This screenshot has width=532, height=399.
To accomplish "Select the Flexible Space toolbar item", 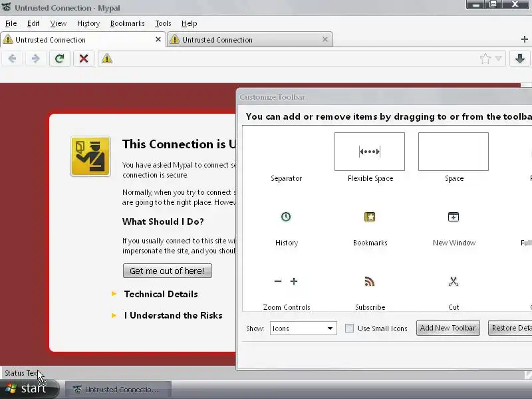I will (x=370, y=152).
